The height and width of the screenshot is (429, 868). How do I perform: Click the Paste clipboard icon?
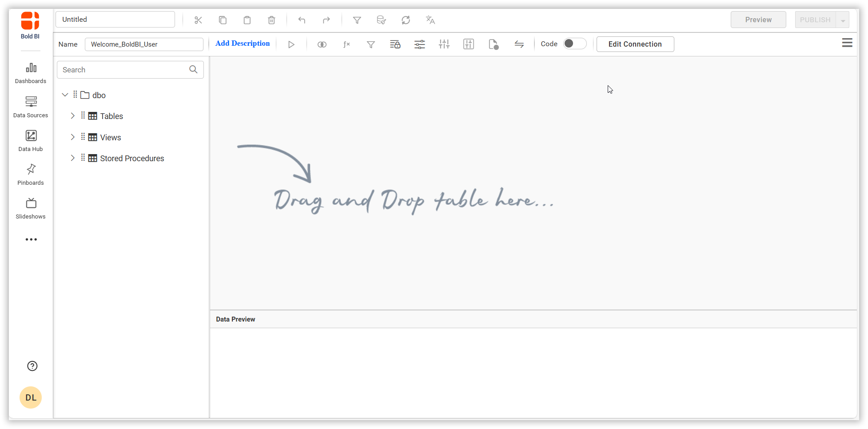click(247, 20)
